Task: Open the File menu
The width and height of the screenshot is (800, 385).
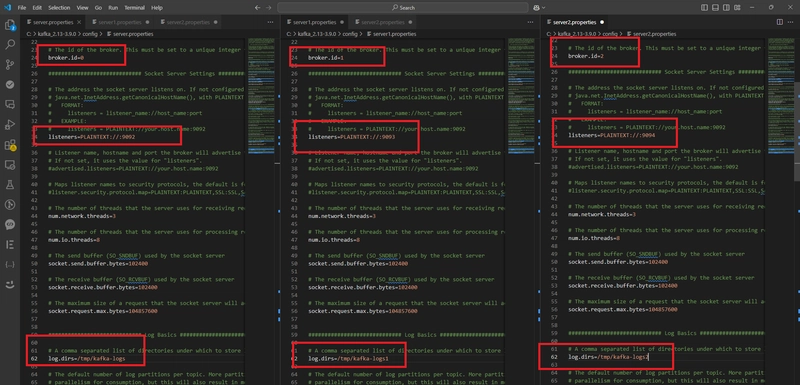Action: pos(22,8)
